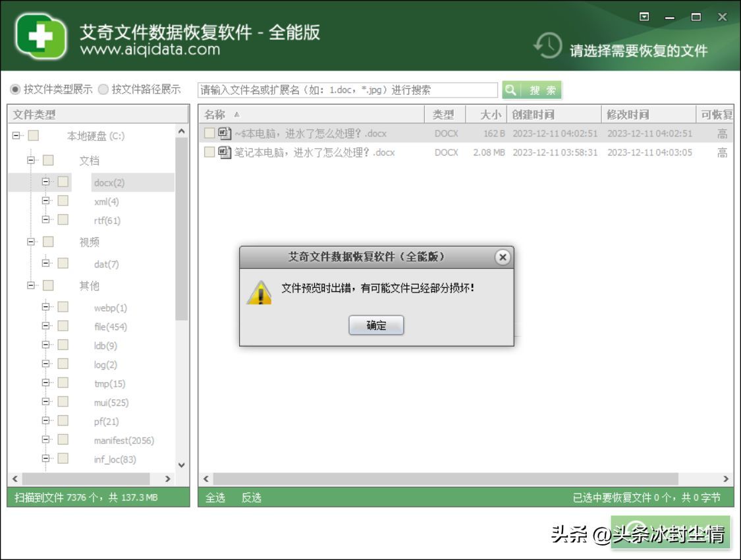Click 反选 to invert selection
Screen dimensions: 741x560
pyautogui.click(x=252, y=497)
